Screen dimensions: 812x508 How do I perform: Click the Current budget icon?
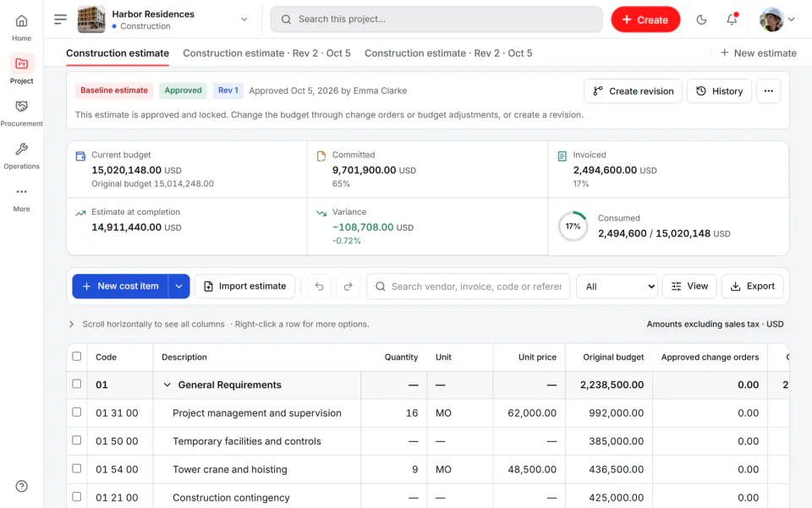point(80,156)
